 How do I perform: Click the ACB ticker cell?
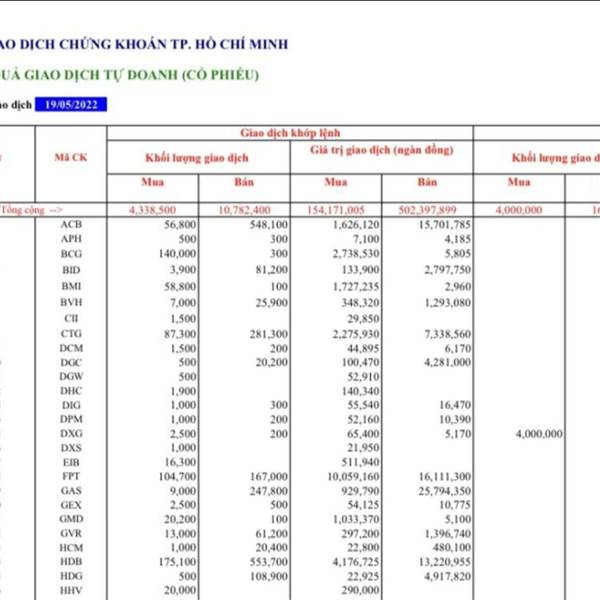(71, 224)
